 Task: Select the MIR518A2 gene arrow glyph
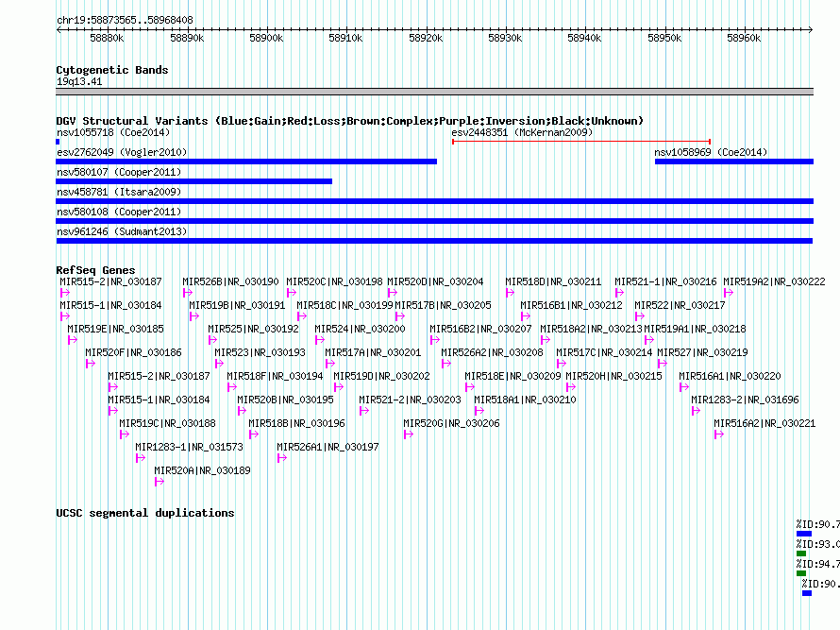tap(546, 340)
